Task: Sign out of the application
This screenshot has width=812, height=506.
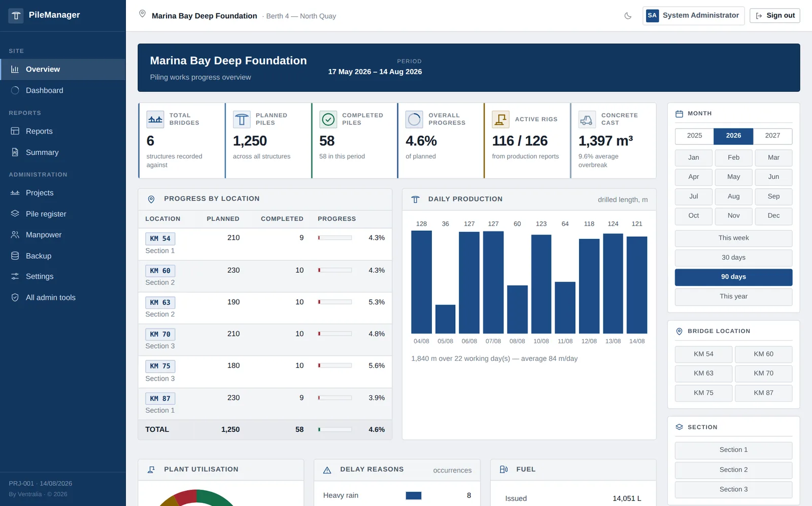Action: pos(775,16)
